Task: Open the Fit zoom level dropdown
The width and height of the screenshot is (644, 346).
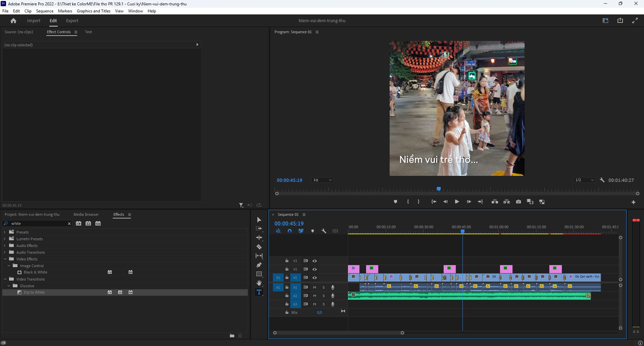Action: (x=322, y=180)
